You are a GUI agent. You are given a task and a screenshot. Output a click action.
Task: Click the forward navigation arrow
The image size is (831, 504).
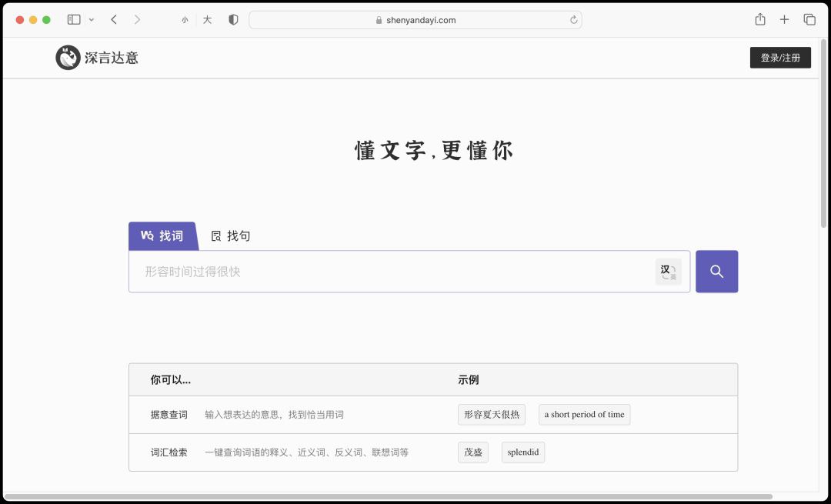137,19
